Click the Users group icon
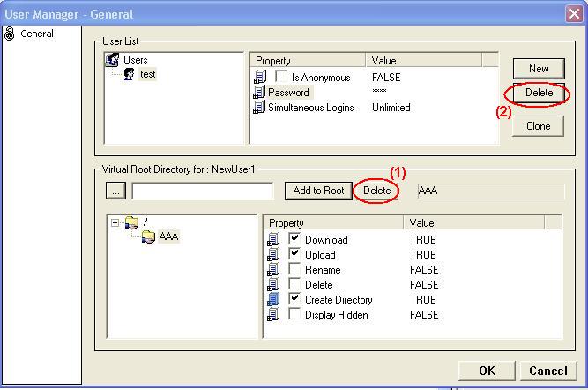Screen dimensions: 588x390 (x=112, y=60)
